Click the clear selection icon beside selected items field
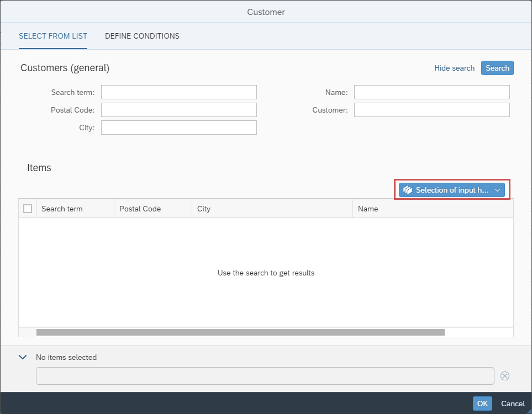The width and height of the screenshot is (532, 414). [504, 376]
